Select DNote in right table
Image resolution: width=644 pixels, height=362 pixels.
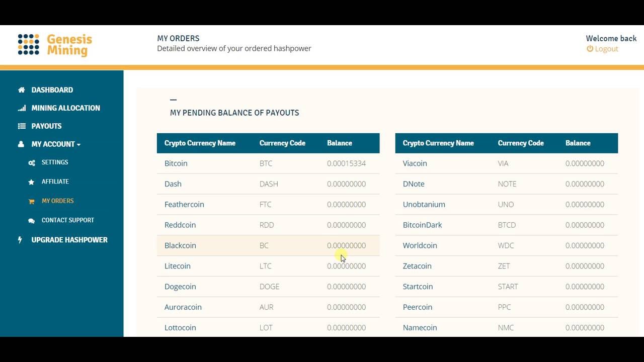pos(414,184)
